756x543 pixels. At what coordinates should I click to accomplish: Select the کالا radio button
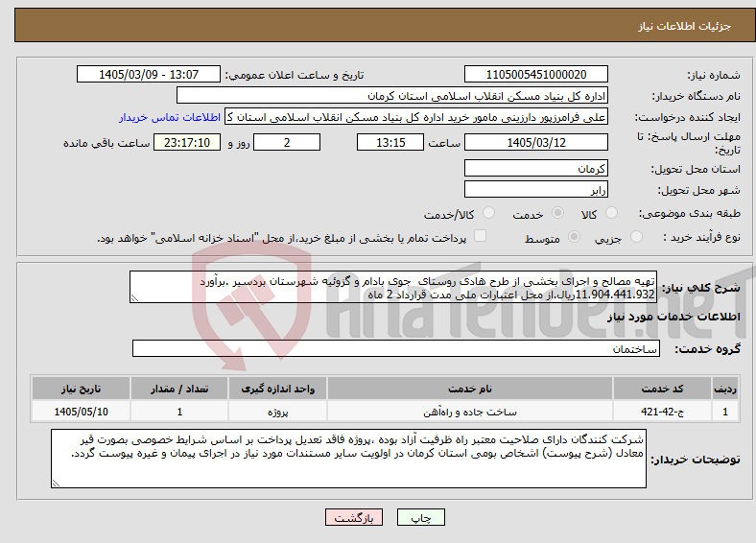coord(611,213)
